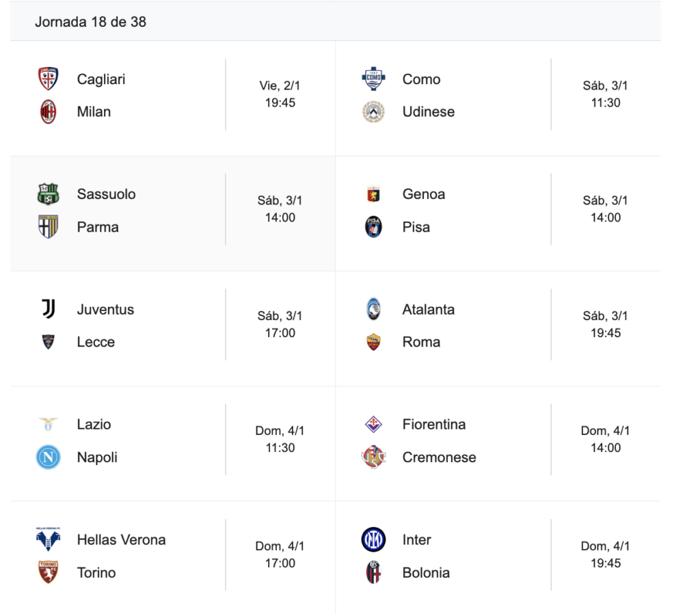Select the Juventus logo icon

pos(48,309)
